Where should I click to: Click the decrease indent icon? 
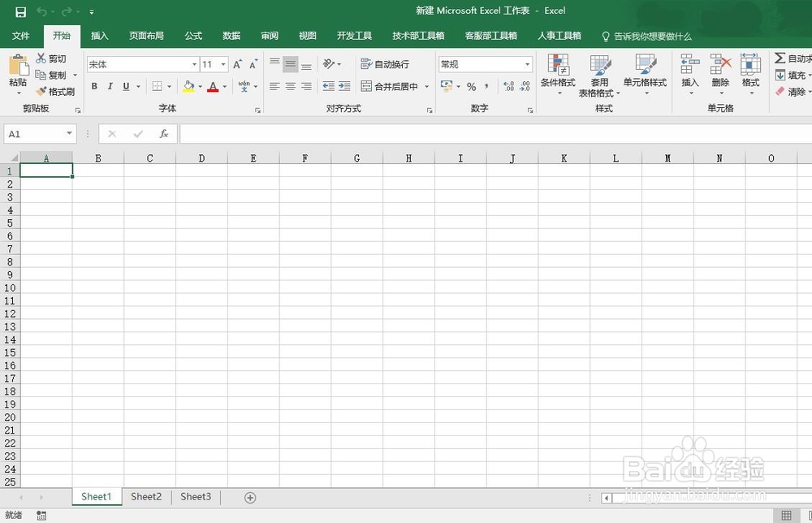tap(328, 86)
